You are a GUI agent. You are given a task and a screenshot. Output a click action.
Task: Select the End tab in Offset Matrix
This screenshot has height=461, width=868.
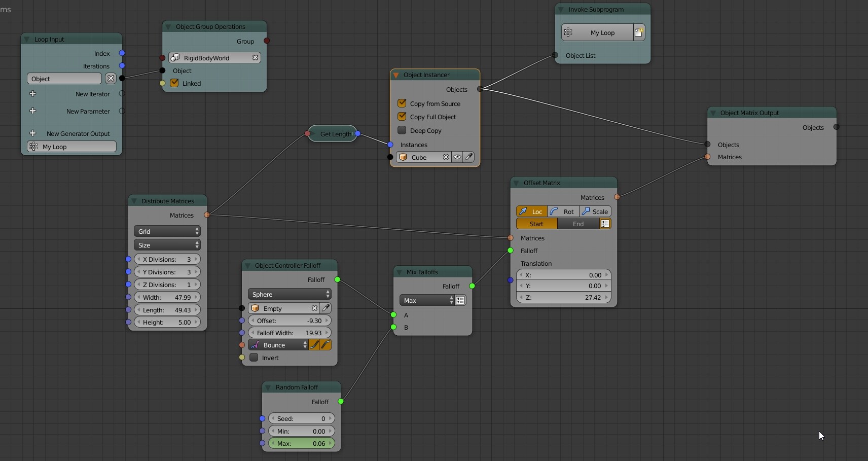578,224
